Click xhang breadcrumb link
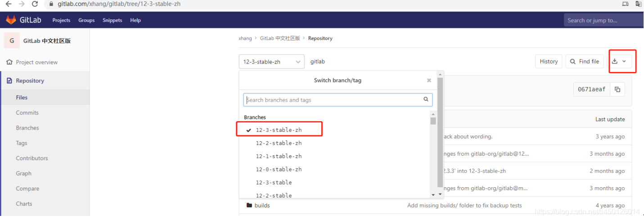The width and height of the screenshot is (644, 220). pos(245,39)
